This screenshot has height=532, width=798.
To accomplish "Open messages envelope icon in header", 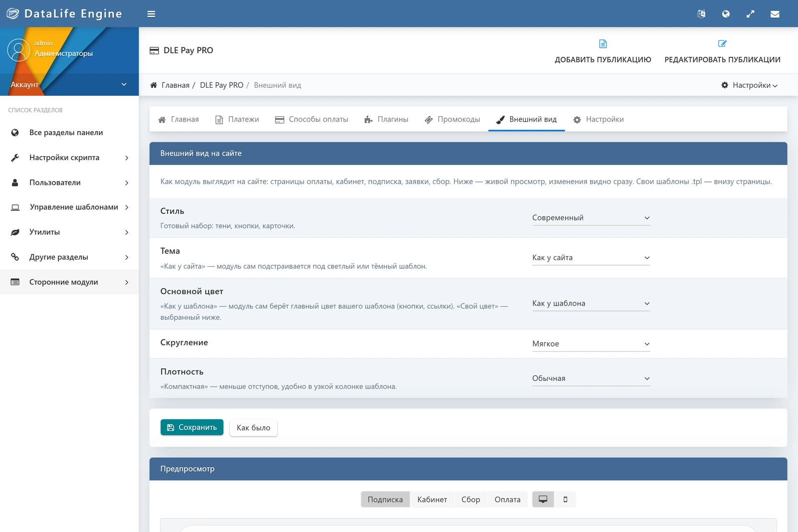I will pos(775,14).
